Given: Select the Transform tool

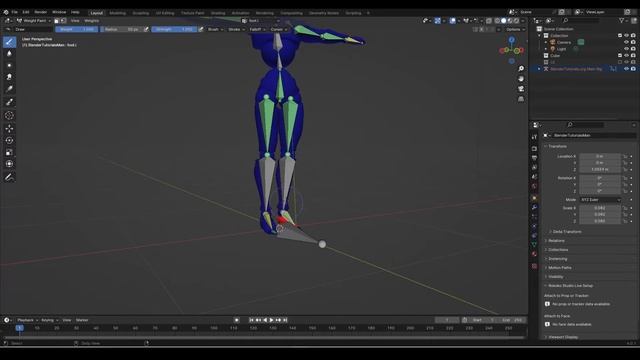Looking at the screenshot, I should point(9,164).
